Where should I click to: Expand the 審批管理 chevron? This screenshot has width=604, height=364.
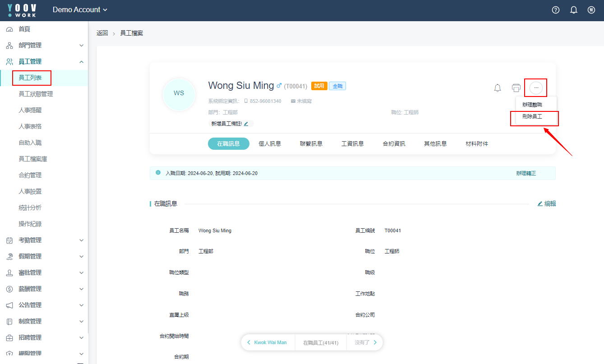81,273
